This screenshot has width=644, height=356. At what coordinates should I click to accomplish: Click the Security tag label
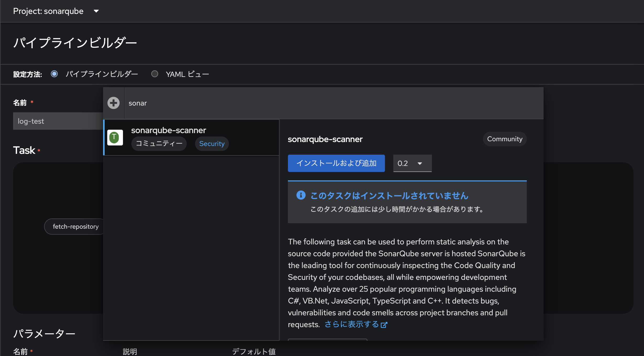click(x=212, y=144)
